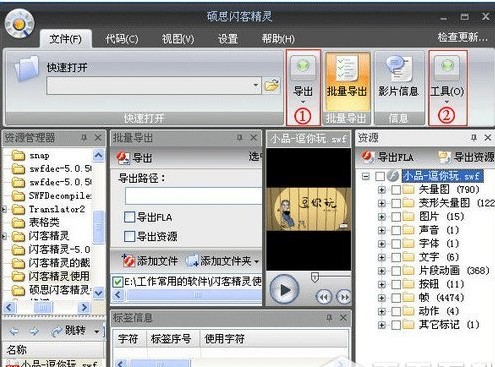
Task: Open the 跳转 dropdown arrow
Action: [x=97, y=332]
